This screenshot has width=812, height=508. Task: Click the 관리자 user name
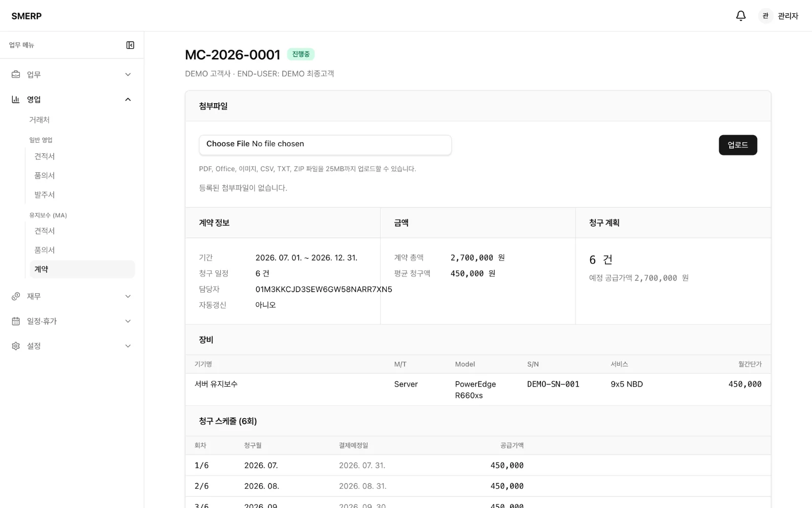(x=788, y=16)
